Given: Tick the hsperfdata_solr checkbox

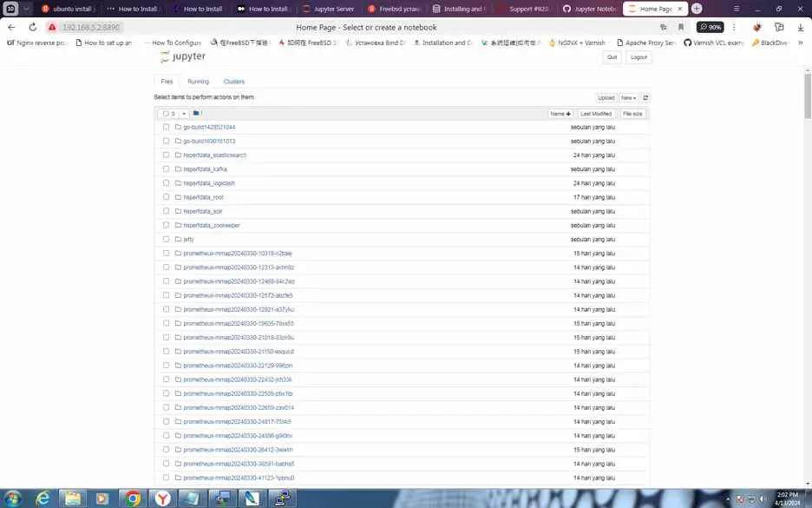Looking at the screenshot, I should click(166, 211).
